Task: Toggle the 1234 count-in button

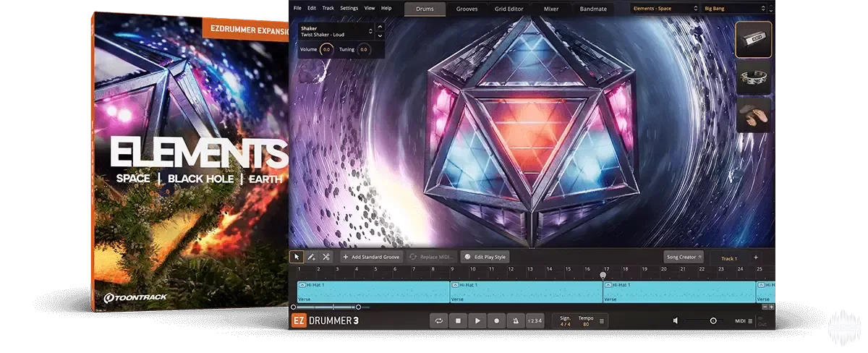Action: 535,320
